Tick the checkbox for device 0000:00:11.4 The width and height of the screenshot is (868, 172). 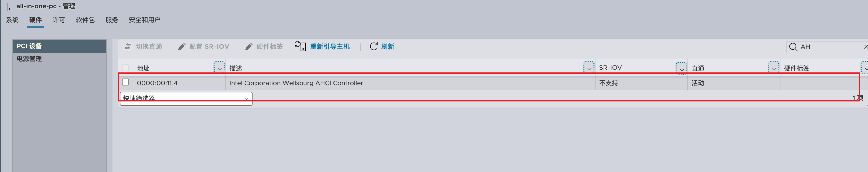tap(126, 82)
